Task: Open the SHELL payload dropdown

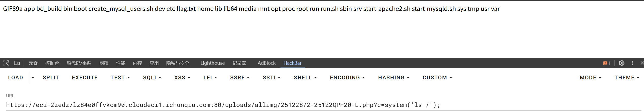Action: coord(305,78)
